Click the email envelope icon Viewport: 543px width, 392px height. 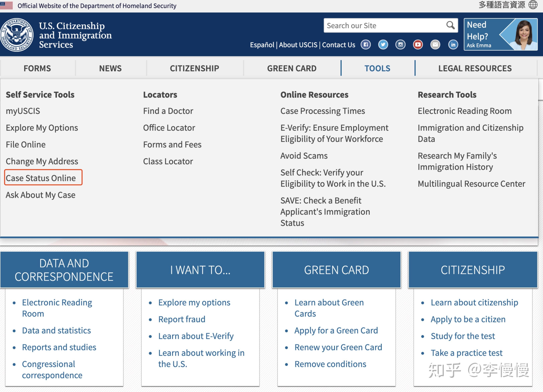click(x=435, y=45)
